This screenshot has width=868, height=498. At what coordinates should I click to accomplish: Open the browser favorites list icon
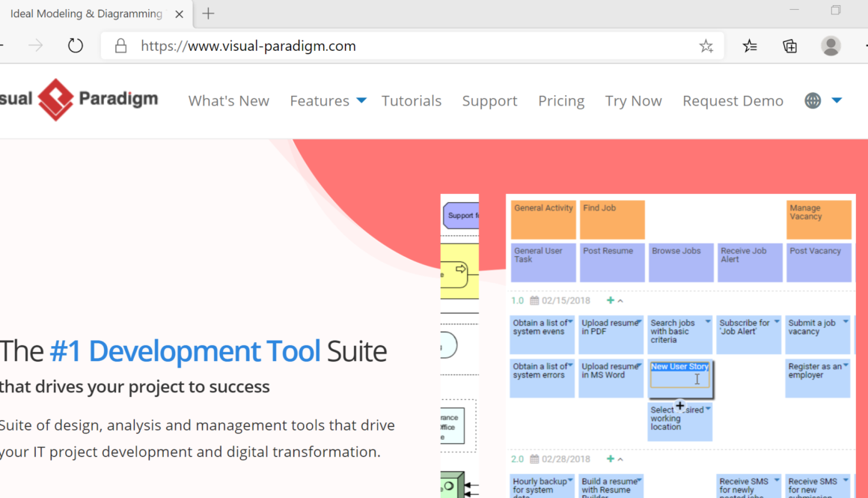click(750, 46)
